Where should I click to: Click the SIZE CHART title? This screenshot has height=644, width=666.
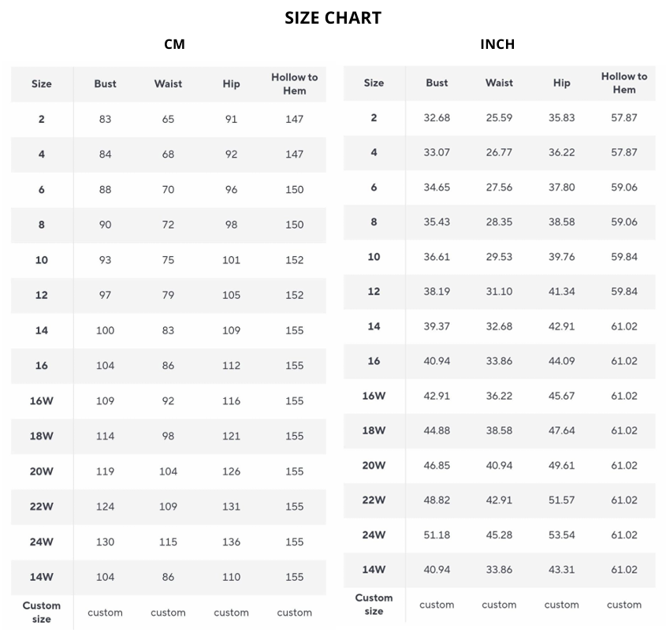tap(333, 17)
